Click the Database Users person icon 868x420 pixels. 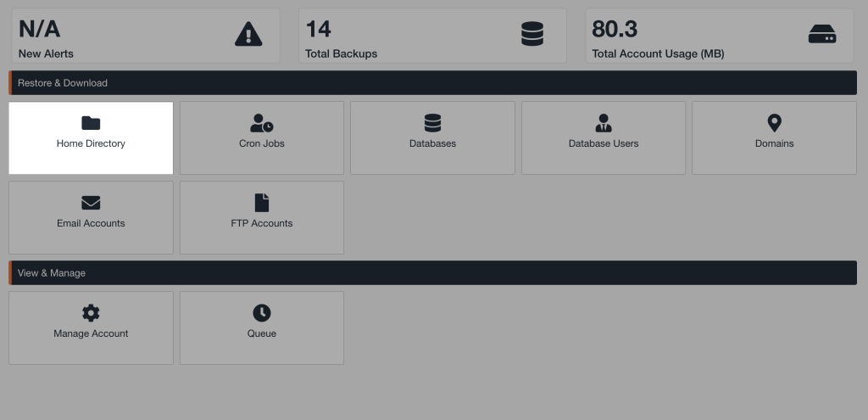[603, 124]
